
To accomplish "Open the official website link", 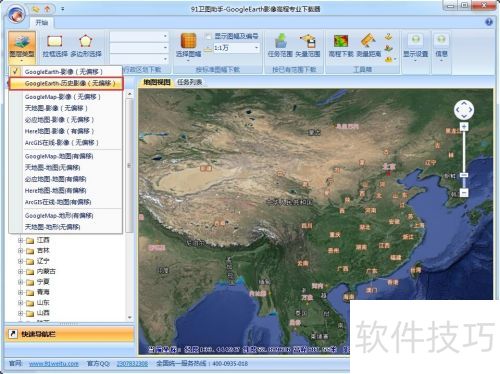I will pyautogui.click(x=54, y=364).
